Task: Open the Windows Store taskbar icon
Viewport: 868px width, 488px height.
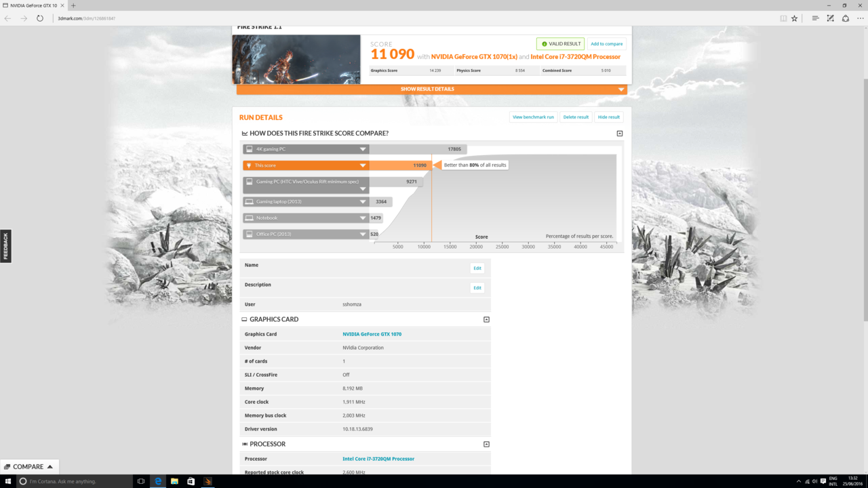Action: click(191, 481)
